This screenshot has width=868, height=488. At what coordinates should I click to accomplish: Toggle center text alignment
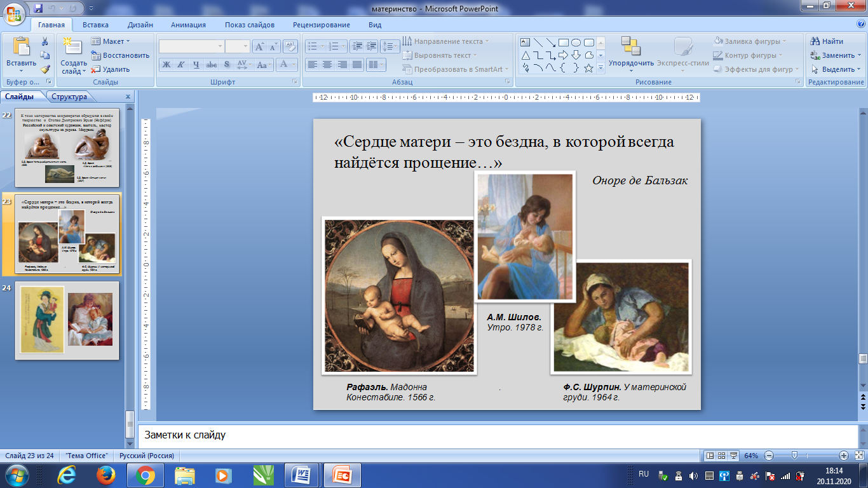coord(327,64)
